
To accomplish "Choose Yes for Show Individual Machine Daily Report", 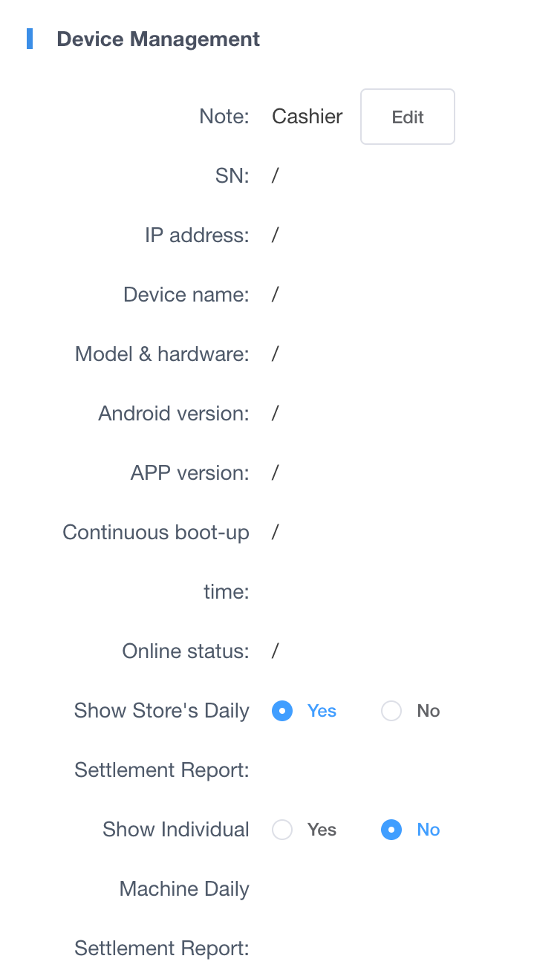I will click(x=282, y=830).
